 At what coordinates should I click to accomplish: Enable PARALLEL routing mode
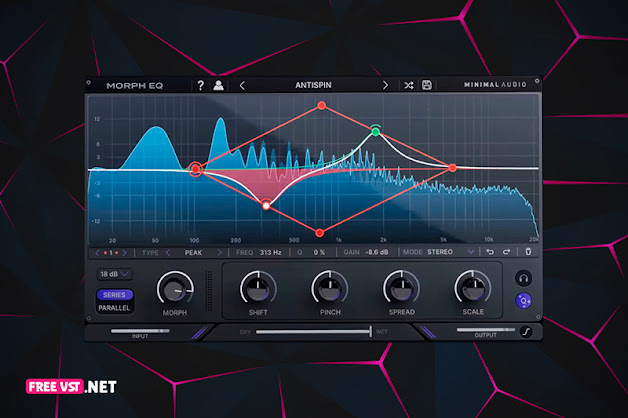point(114,308)
